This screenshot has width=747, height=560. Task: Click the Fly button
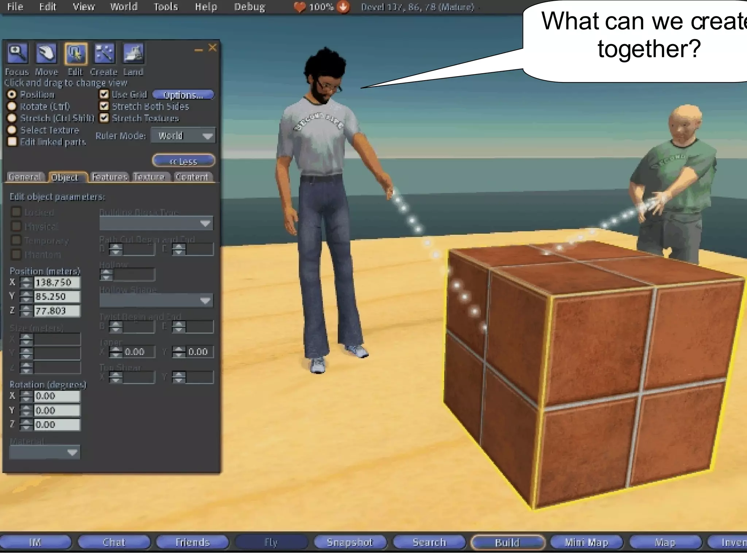point(271,542)
